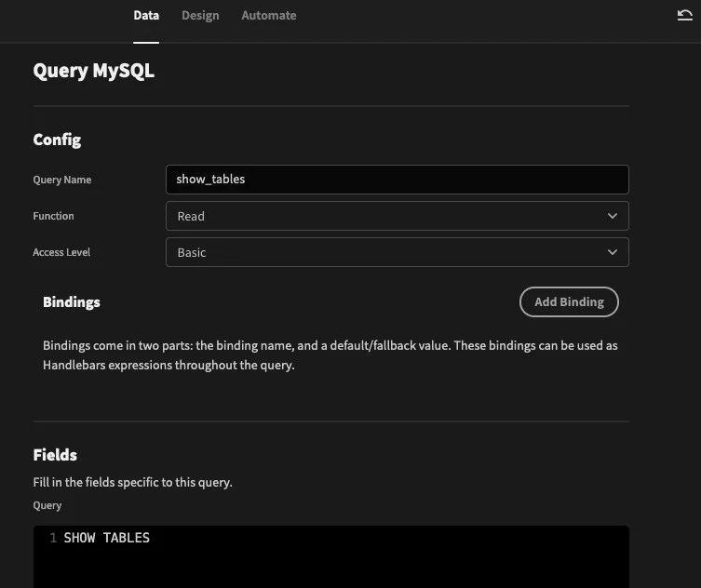Click the Query label above the editor
Image resolution: width=701 pixels, height=588 pixels.
tap(47, 506)
